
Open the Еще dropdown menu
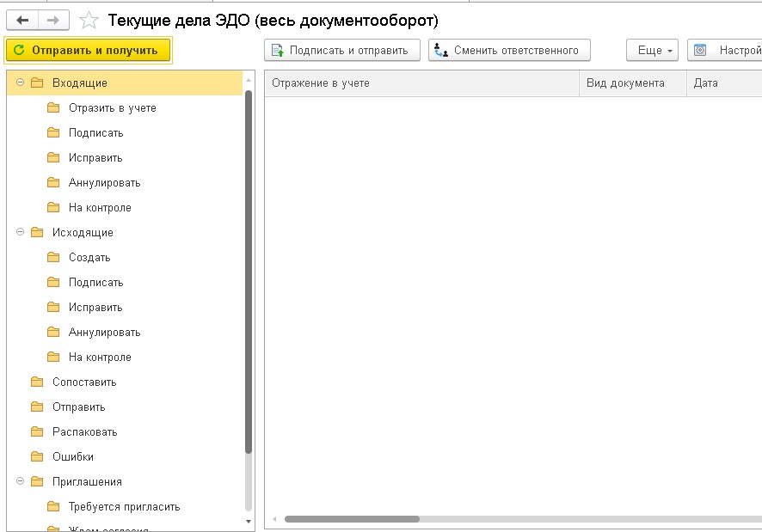[652, 50]
